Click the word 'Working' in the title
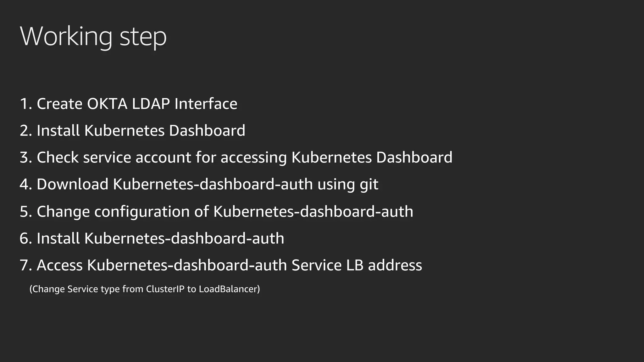Viewport: 644px width, 362px height. click(x=66, y=37)
